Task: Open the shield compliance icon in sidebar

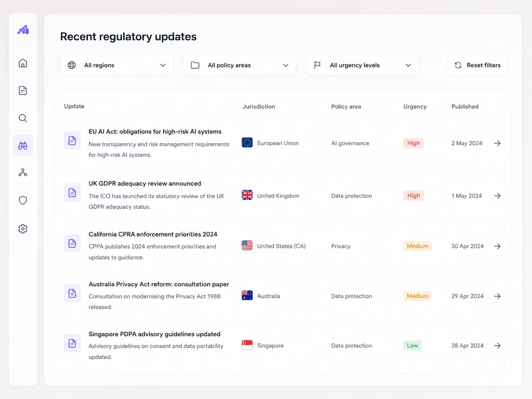Action: (x=23, y=200)
